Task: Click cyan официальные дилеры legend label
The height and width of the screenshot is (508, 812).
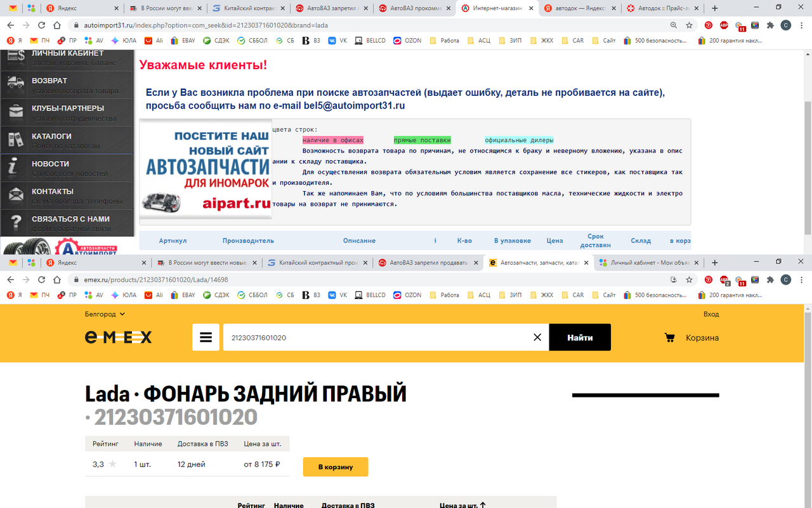Action: (x=519, y=140)
